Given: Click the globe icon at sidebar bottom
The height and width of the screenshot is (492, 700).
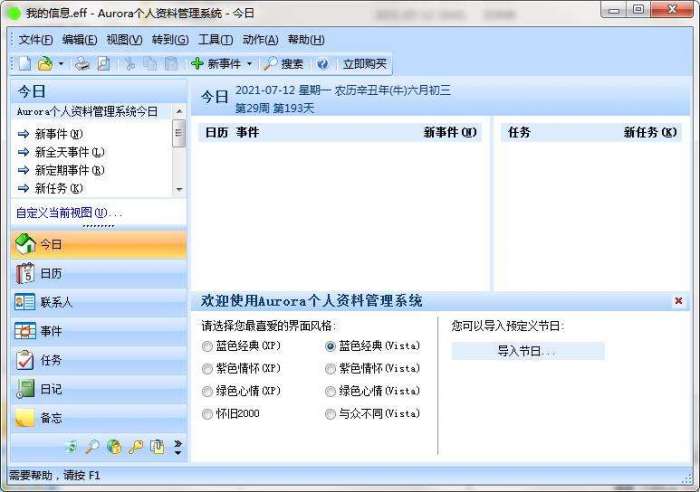Looking at the screenshot, I should (x=114, y=446).
